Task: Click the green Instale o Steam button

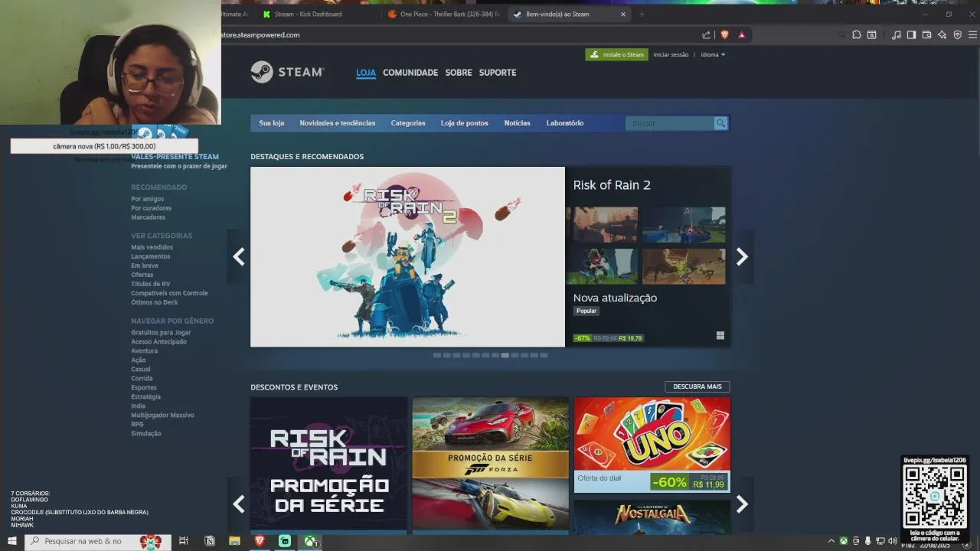Action: [617, 54]
